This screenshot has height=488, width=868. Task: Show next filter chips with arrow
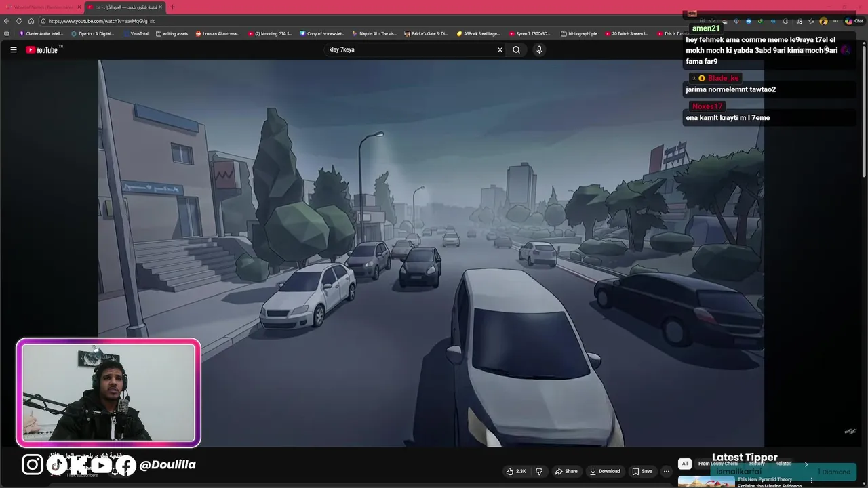[806, 464]
